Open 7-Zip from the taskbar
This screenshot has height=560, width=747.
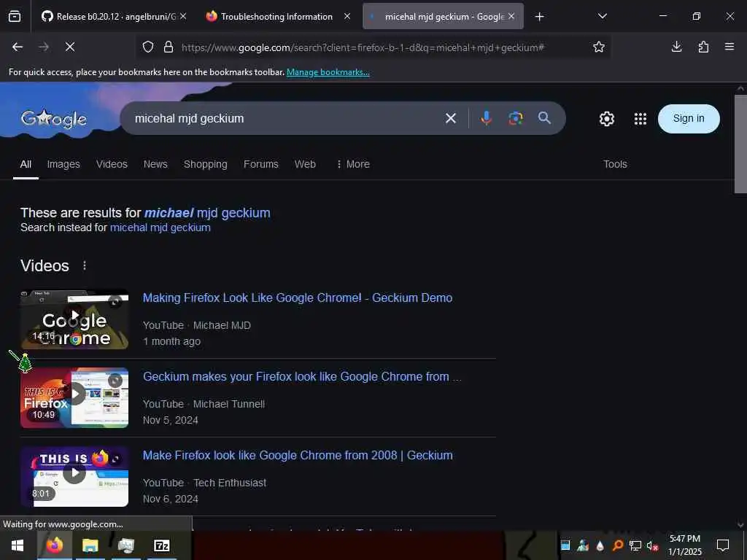coord(162,545)
